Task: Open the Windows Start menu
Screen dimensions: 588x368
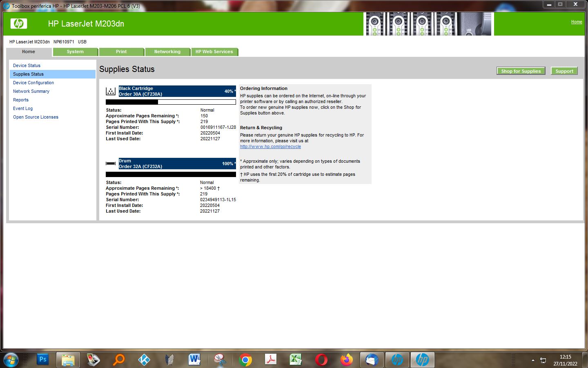Action: pos(11,360)
